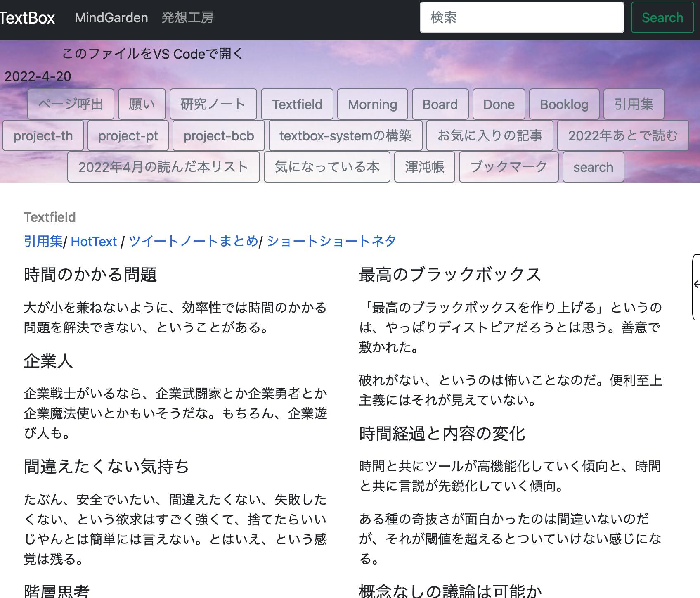
Task: Open the 研究ノート page
Action: [x=213, y=104]
